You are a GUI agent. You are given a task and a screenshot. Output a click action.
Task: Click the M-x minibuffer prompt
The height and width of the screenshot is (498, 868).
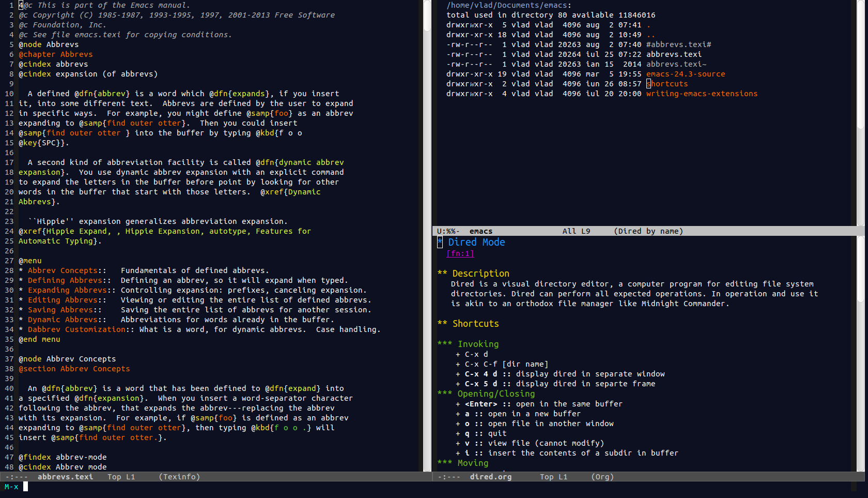point(11,487)
